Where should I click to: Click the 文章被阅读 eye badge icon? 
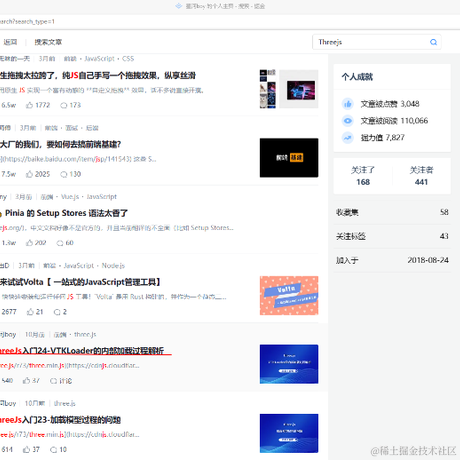tap(348, 121)
